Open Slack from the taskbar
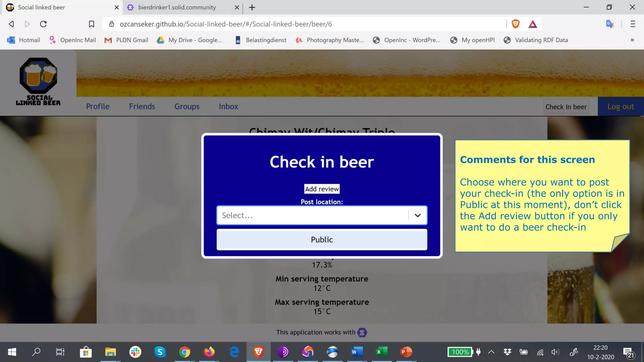Image resolution: width=644 pixels, height=362 pixels. [x=135, y=352]
